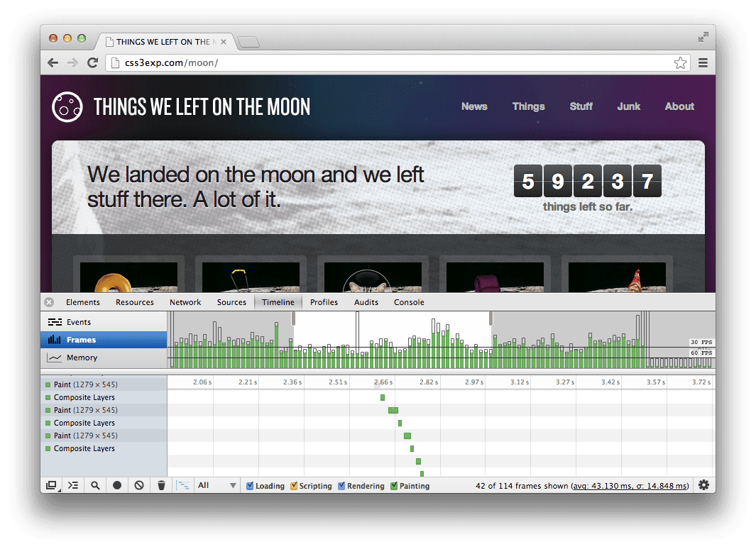The image size is (756, 549).
Task: Open the Profiles tab in DevTools
Action: point(324,301)
